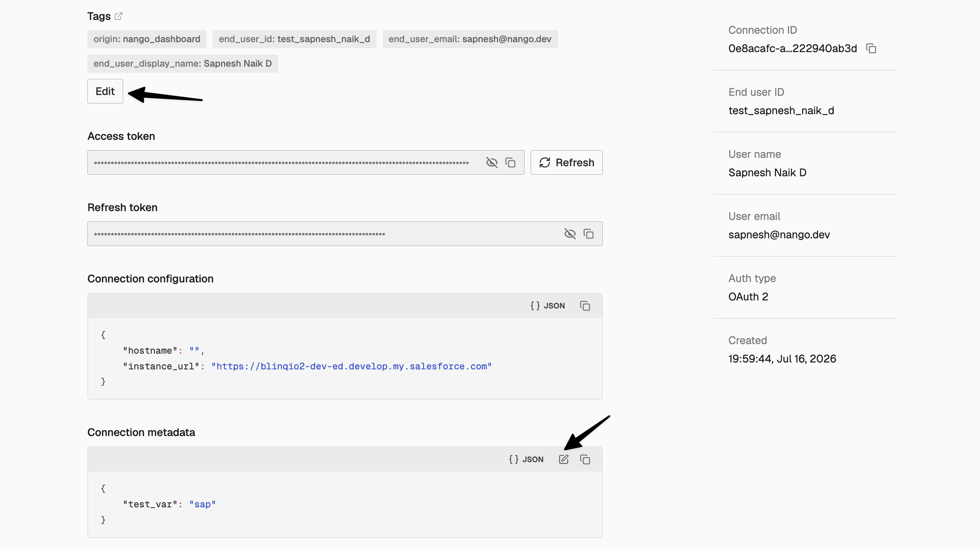Click the Refresh button
This screenshot has height=551, width=980.
(566, 162)
